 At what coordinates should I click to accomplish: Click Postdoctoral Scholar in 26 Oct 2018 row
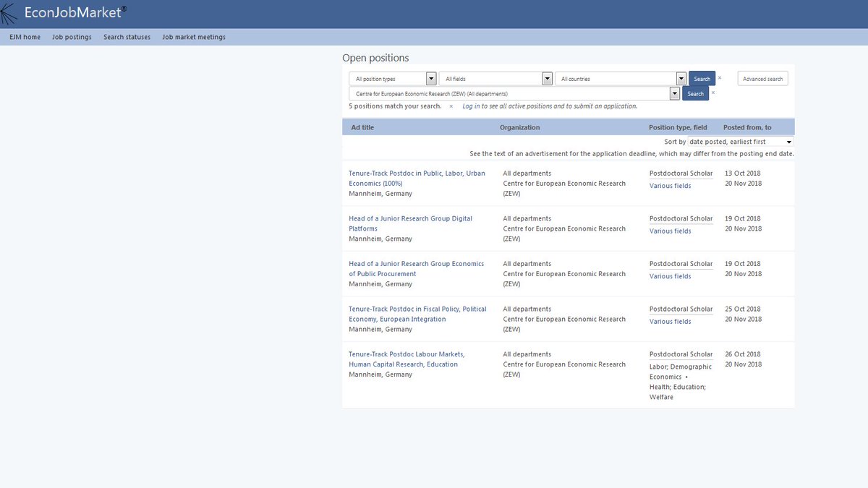pos(681,354)
